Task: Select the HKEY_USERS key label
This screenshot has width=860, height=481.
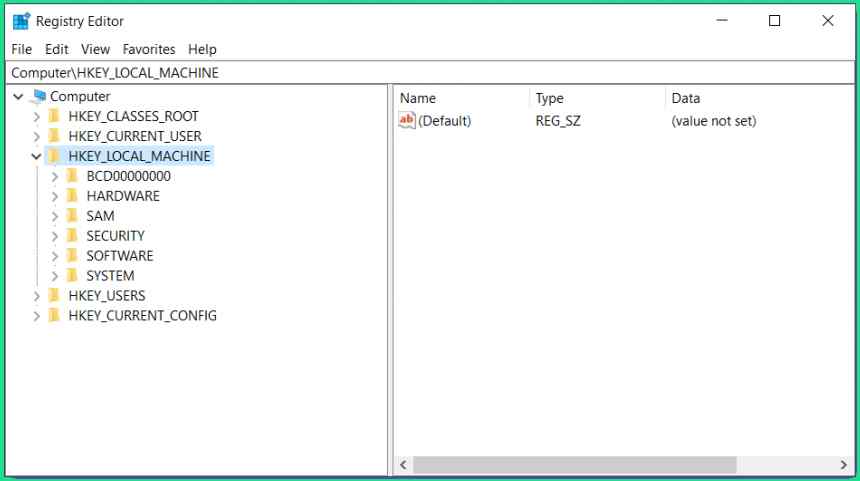Action: [x=107, y=296]
